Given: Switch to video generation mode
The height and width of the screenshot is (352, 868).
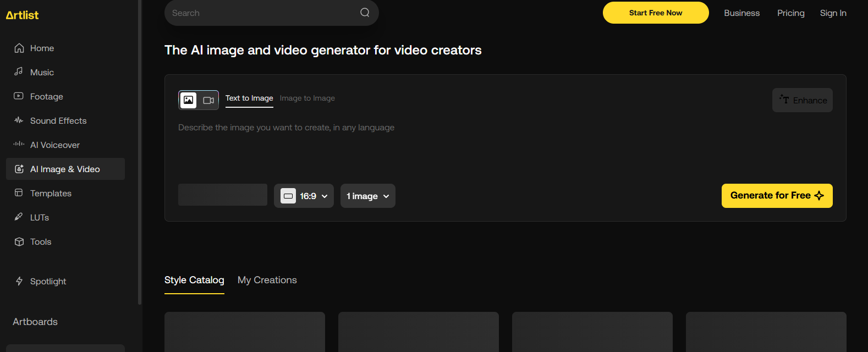Looking at the screenshot, I should (208, 100).
